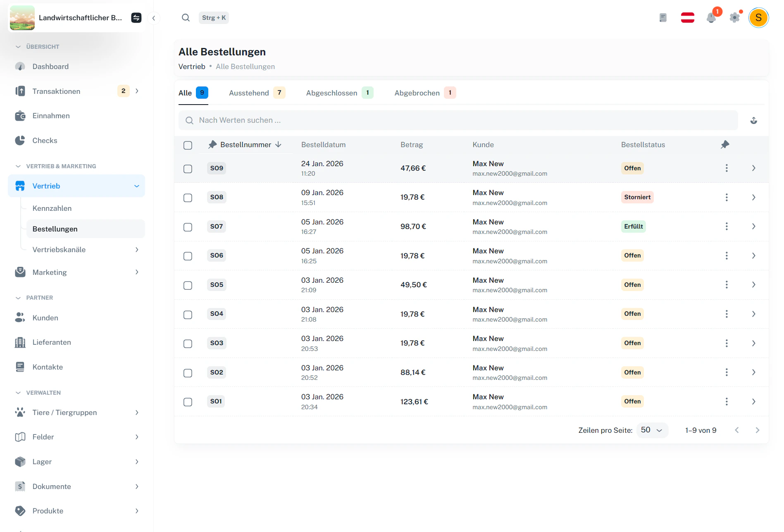The width and height of the screenshot is (784, 532).
Task: Switch to the Abgebrochen tab
Action: pos(425,93)
